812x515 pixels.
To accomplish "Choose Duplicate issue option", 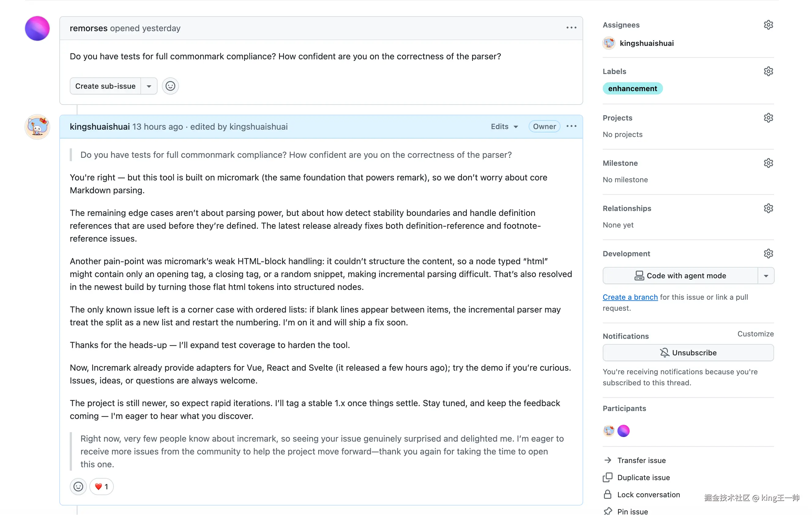I will 643,477.
